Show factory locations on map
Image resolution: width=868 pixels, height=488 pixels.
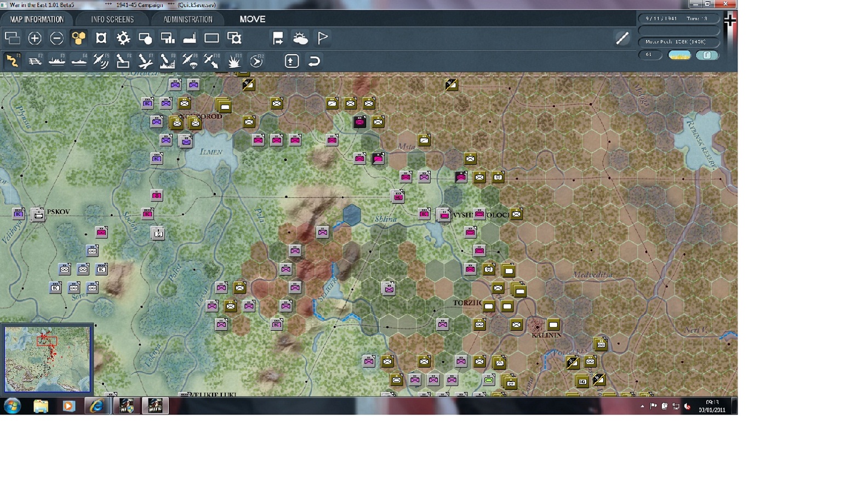[x=190, y=38]
